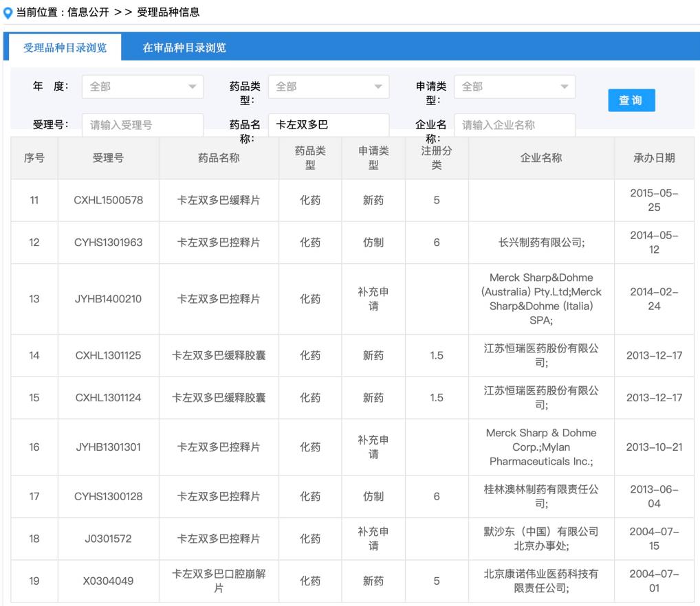This screenshot has height=606, width=700.
Task: Click the 企业名称 input field
Action: [515, 125]
